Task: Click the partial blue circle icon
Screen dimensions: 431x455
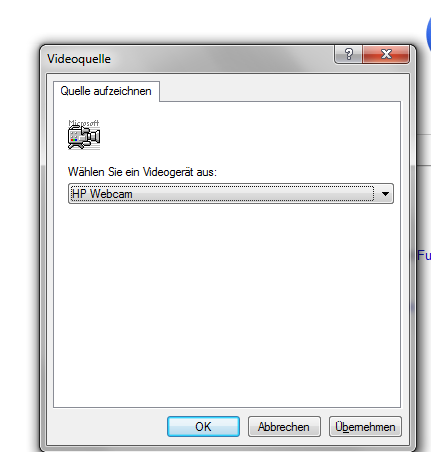Action: (x=429, y=33)
